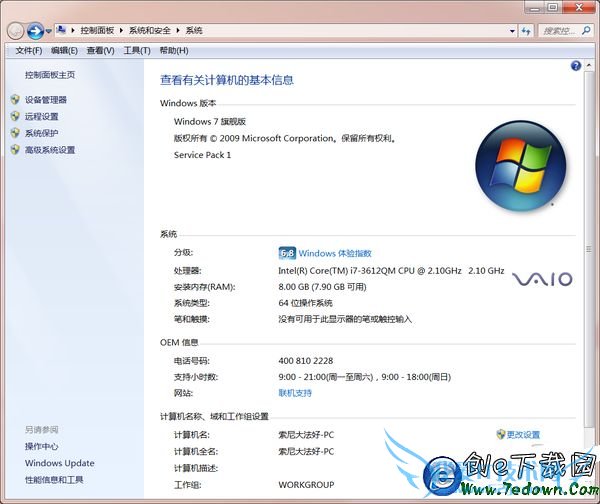Screen dimensions: 600x504
Task: Expand the arrow after 控制面板 in the breadcrumb
Action: point(121,30)
